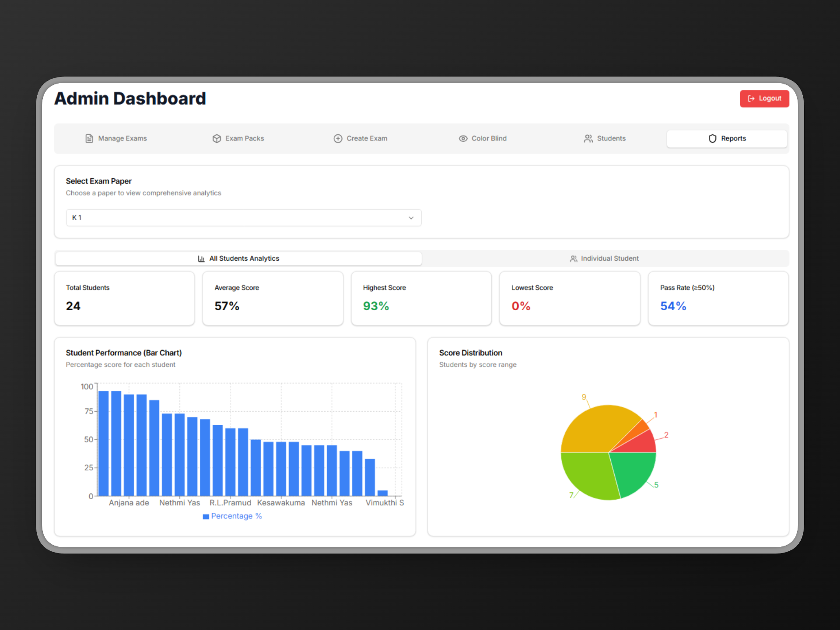Viewport: 840px width, 630px height.
Task: Open the K 1 exam paper dropdown
Action: pyautogui.click(x=243, y=218)
